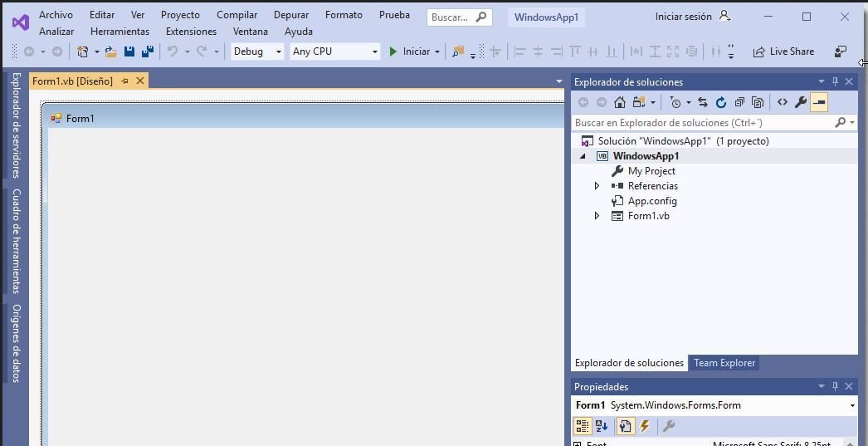Click the Switch Views icon in Explorador de soluciones
Viewport: 868px width, 446px height.
639,102
